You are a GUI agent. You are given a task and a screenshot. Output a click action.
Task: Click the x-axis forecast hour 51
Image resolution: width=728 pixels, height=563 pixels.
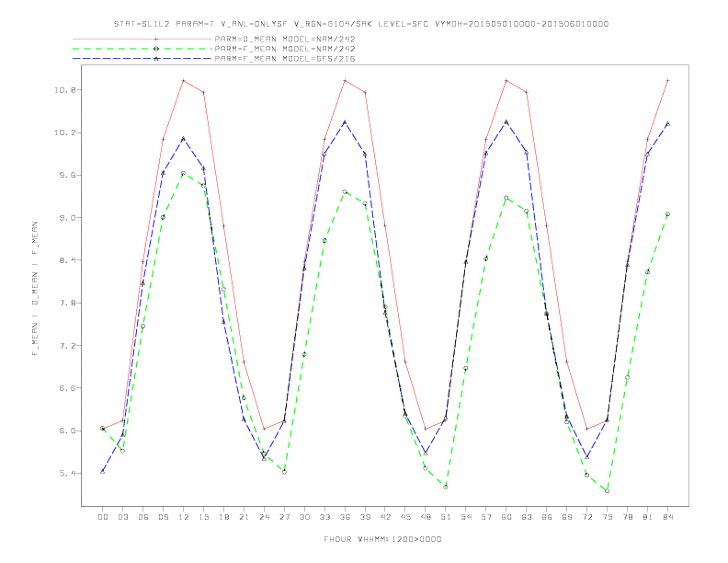click(x=446, y=517)
